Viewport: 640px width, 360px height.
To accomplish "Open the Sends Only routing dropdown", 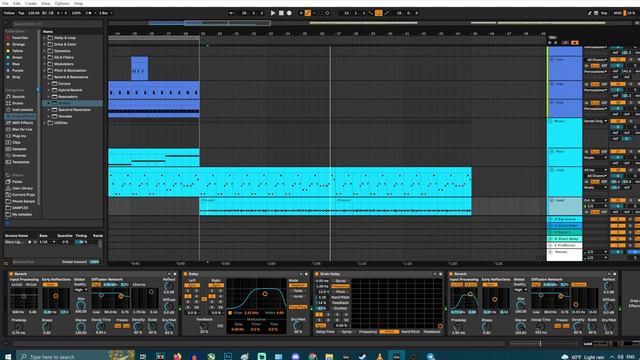I will coord(596,121).
